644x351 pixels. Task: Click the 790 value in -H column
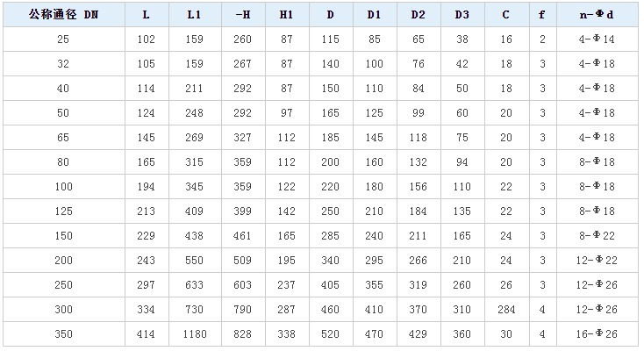click(x=243, y=310)
